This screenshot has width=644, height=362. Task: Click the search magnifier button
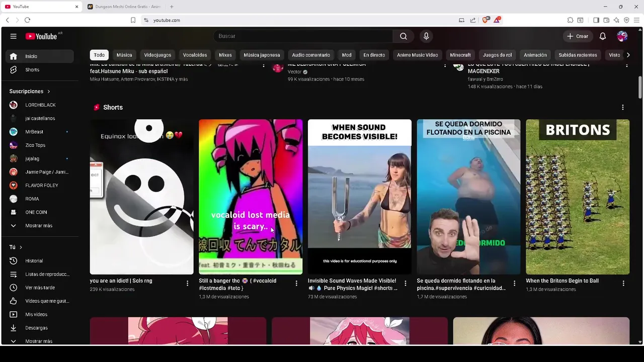(x=404, y=36)
